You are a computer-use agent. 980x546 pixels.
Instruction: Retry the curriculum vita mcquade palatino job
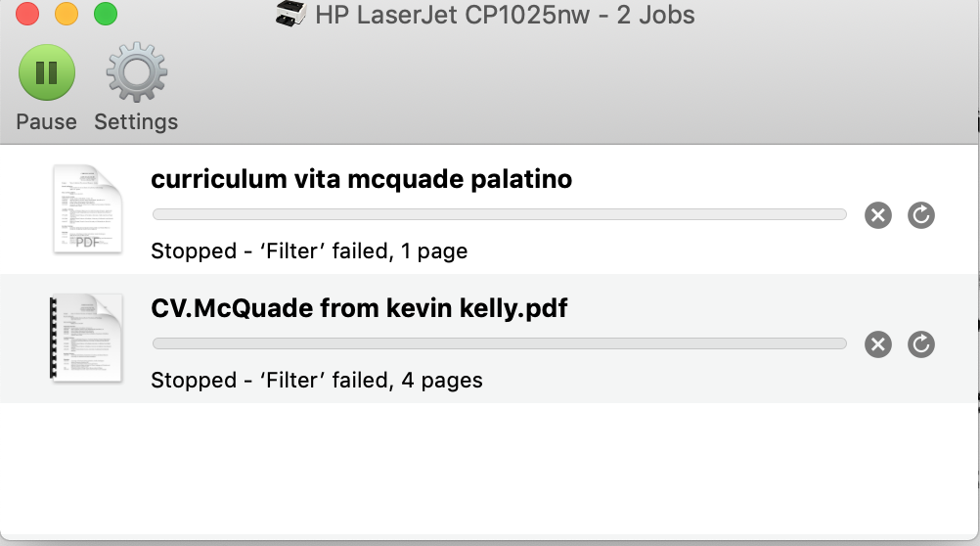click(921, 215)
